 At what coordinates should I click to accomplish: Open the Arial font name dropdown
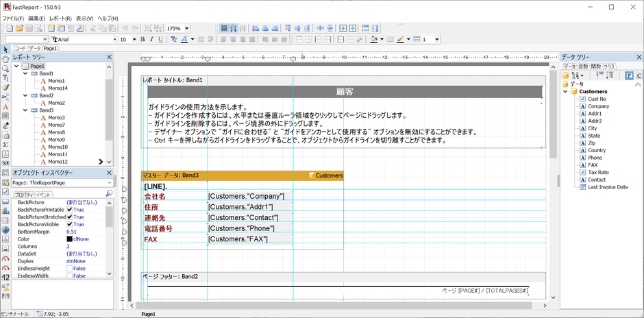(x=115, y=40)
